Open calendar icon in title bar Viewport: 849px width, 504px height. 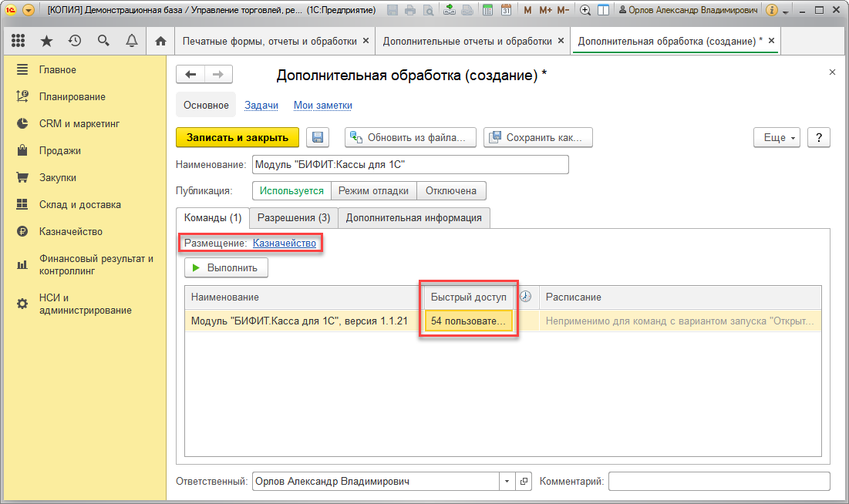point(506,10)
